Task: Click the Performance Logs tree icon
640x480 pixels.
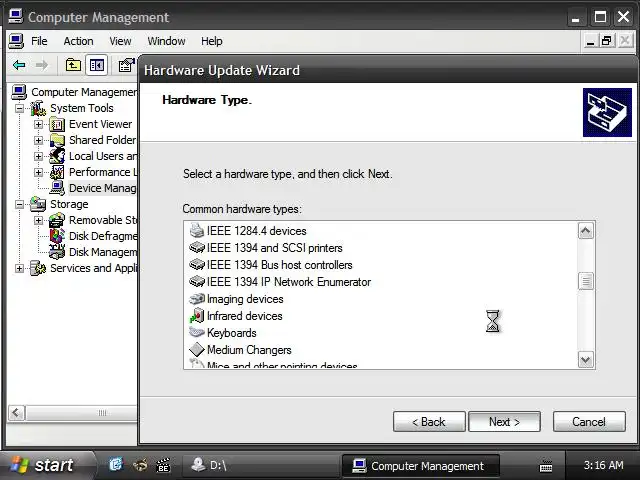Action: (57, 172)
